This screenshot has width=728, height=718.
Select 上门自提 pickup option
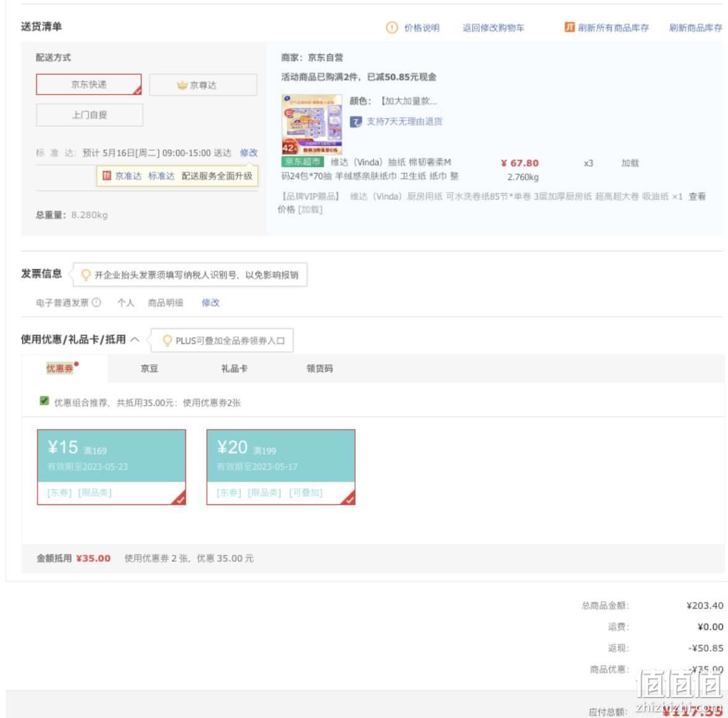(89, 115)
